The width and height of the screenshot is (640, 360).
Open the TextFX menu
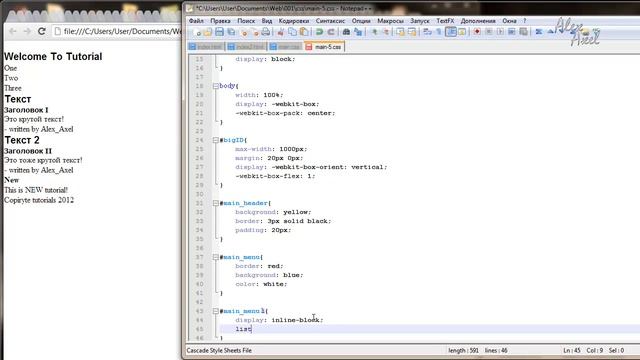[445, 21]
